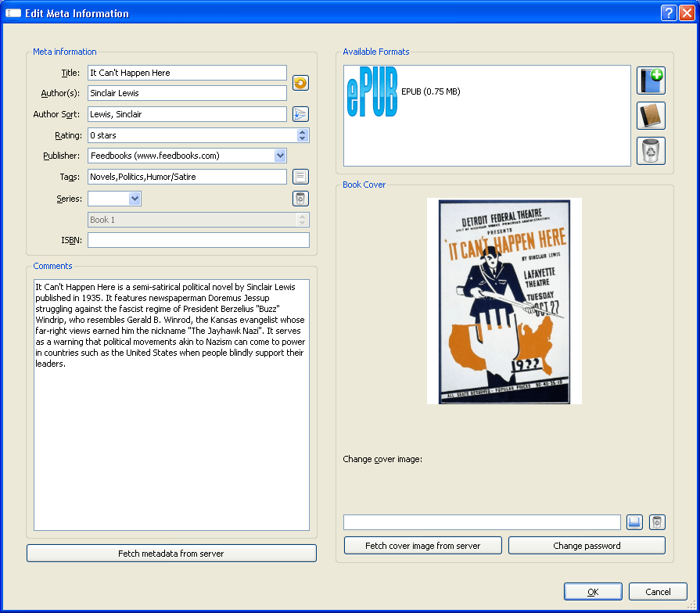The width and height of the screenshot is (700, 613).
Task: Click the Change password button
Action: [x=587, y=546]
